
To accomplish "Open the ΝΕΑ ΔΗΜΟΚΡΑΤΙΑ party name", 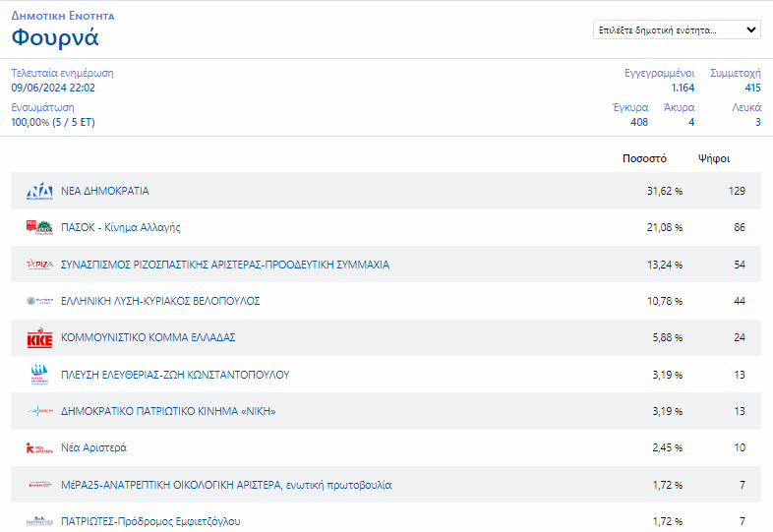I will click(104, 191).
